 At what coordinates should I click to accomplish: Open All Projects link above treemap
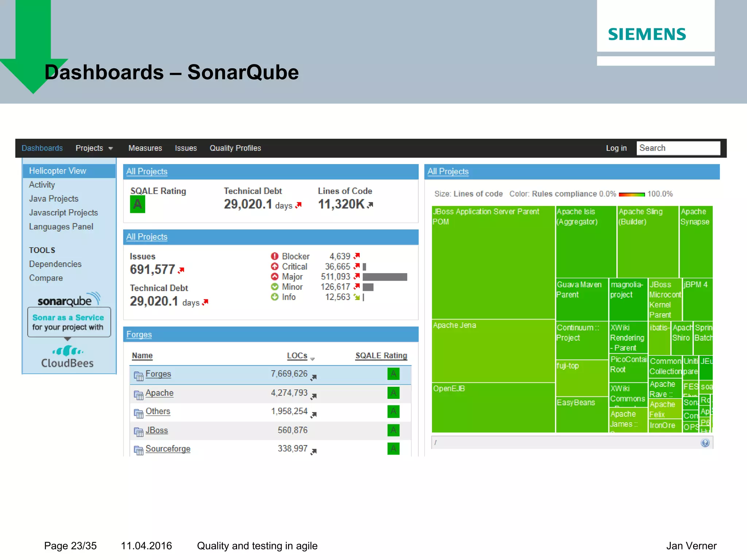(448, 171)
